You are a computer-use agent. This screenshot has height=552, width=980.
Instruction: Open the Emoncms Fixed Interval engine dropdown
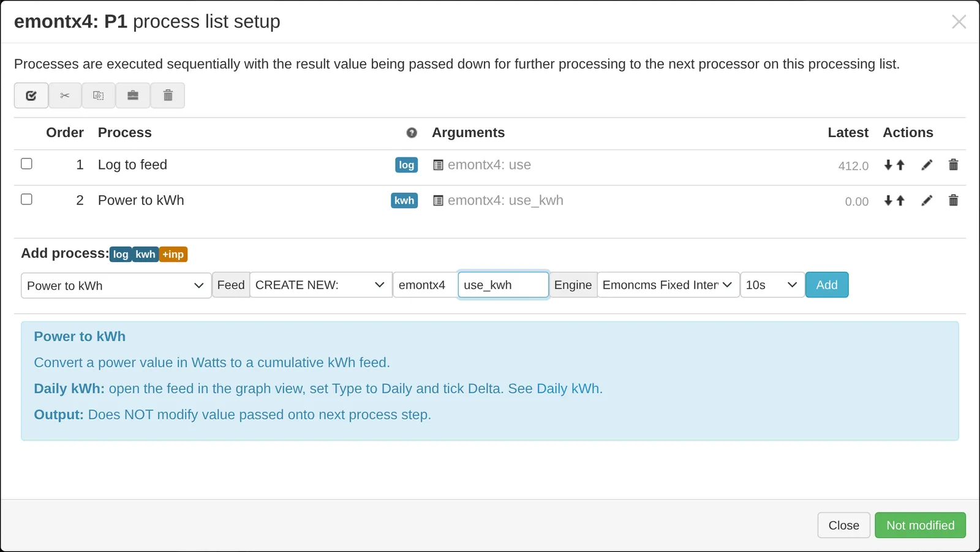click(x=668, y=285)
